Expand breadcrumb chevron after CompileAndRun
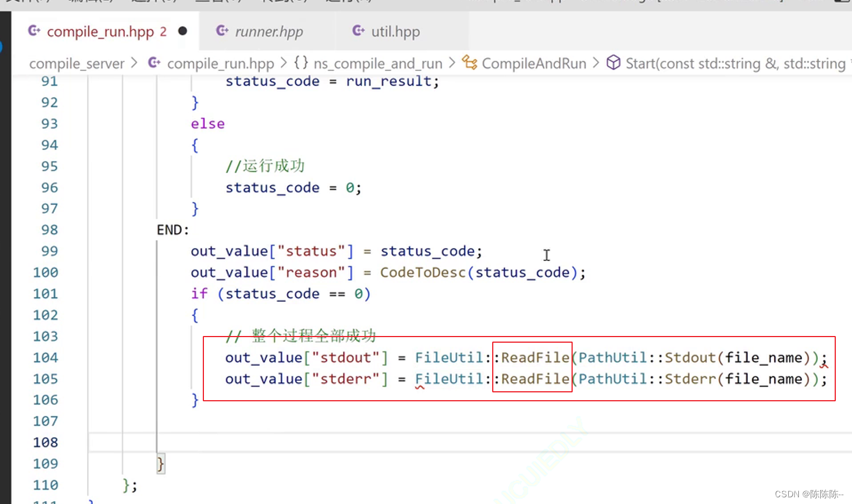 (596, 63)
